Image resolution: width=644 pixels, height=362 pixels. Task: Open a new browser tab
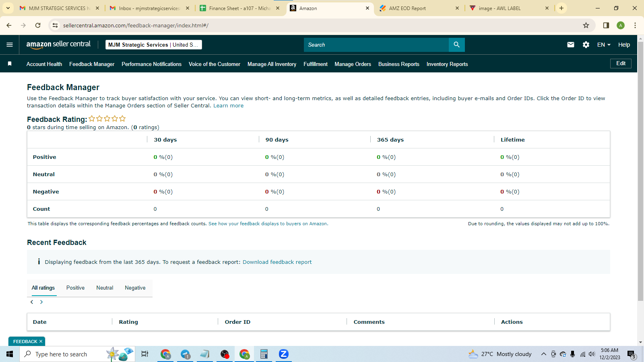coord(561,8)
